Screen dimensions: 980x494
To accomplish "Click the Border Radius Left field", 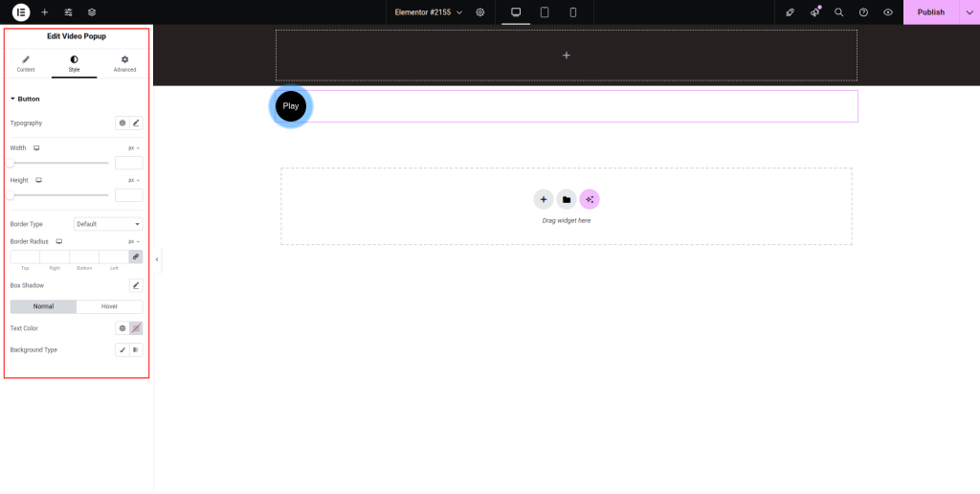I will pos(114,257).
